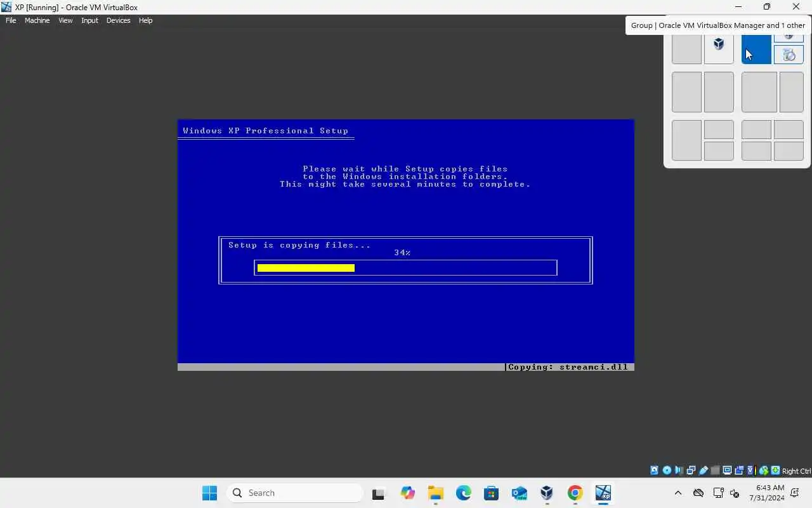
Task: Click the optical drive status icon
Action: (667, 471)
